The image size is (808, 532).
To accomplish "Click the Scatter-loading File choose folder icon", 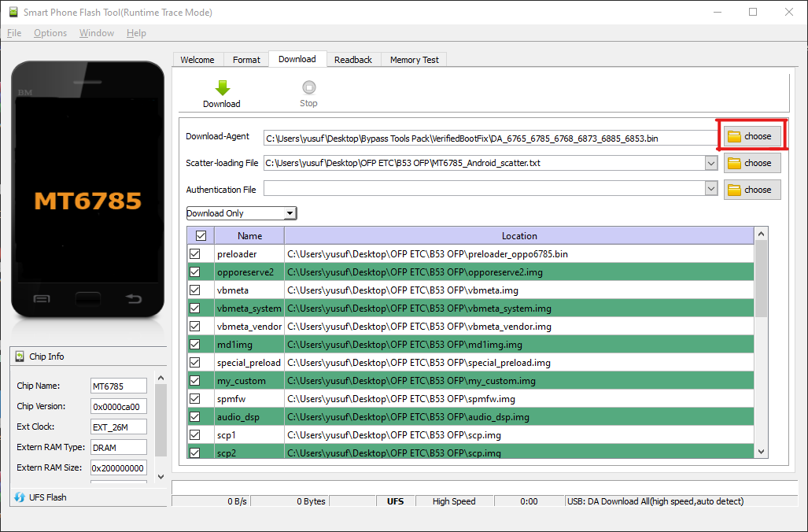I will 735,164.
